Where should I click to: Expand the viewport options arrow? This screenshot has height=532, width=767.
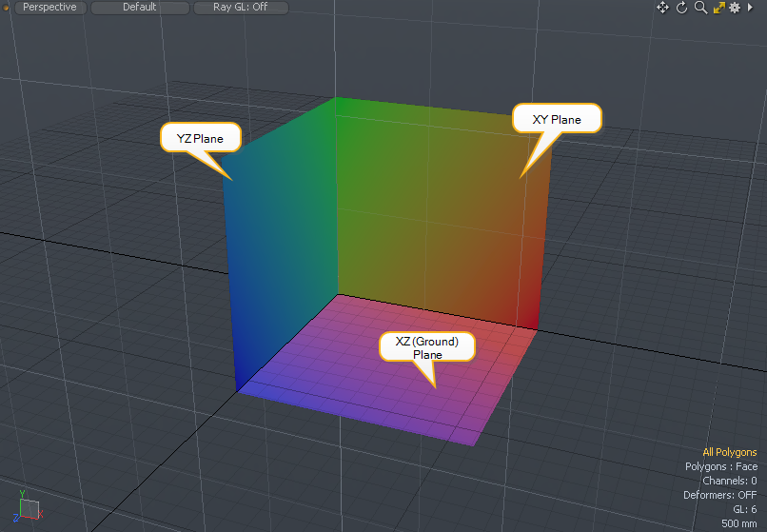pos(751,8)
